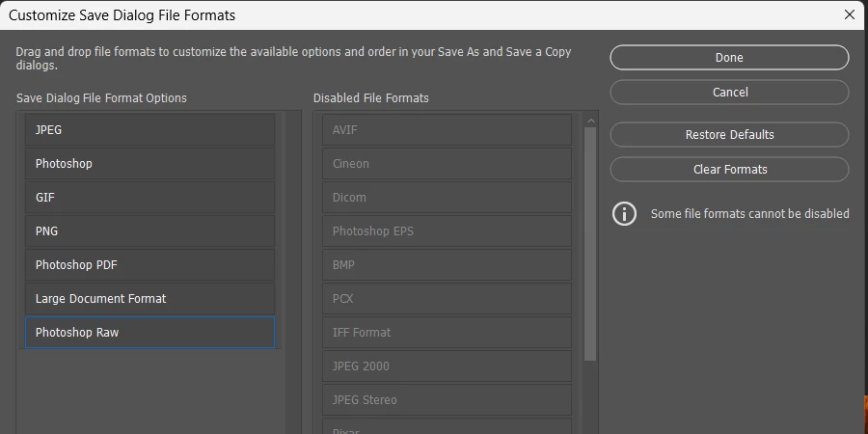Click Clear Formats button
The height and width of the screenshot is (434, 868).
point(729,170)
